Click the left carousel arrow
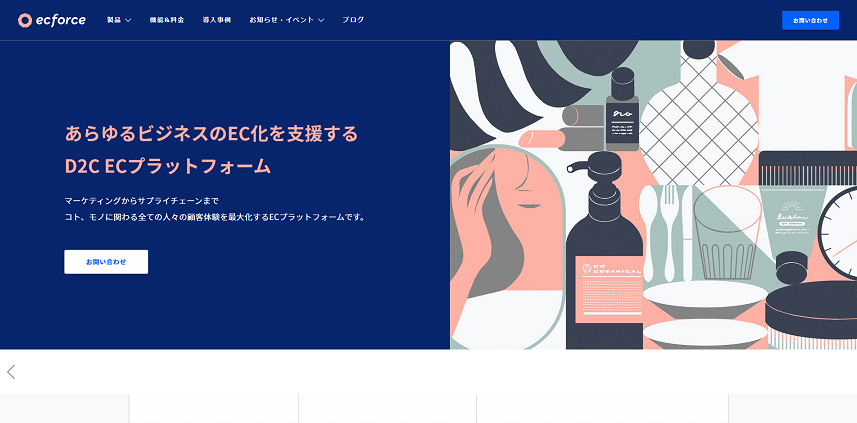 click(11, 372)
